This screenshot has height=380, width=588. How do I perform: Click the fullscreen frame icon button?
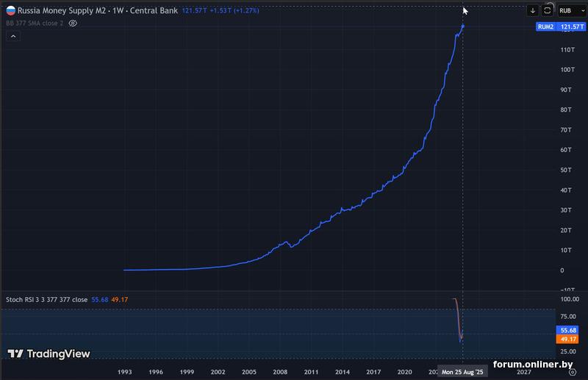click(547, 10)
